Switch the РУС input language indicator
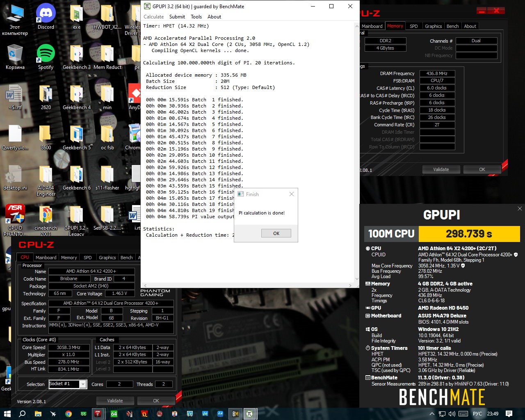The height and width of the screenshot is (420, 525). (x=477, y=414)
